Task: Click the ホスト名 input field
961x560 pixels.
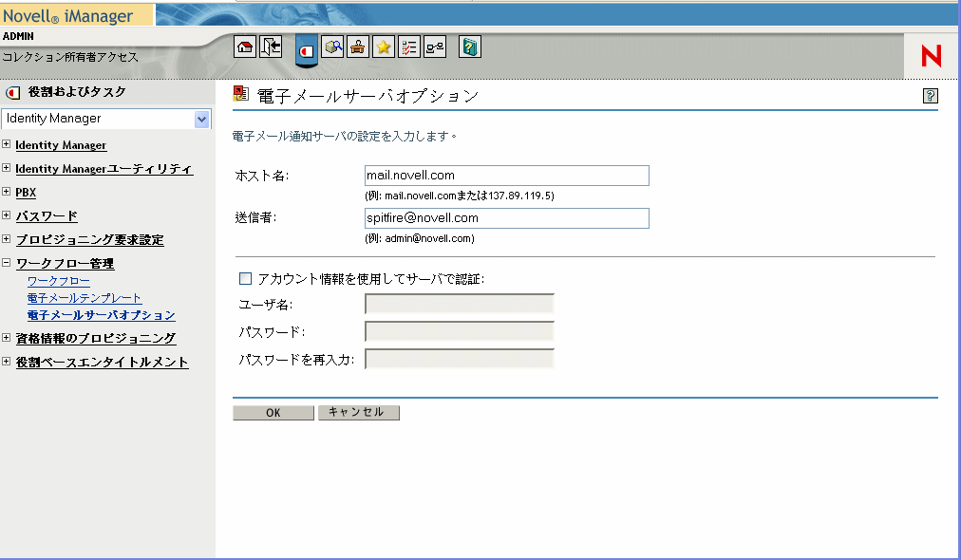Action: point(507,176)
